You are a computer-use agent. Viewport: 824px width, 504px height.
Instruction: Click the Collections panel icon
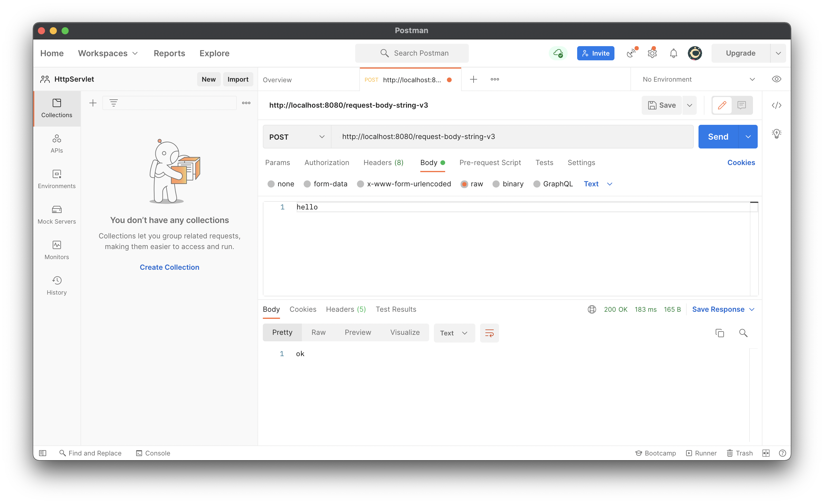pos(57,107)
